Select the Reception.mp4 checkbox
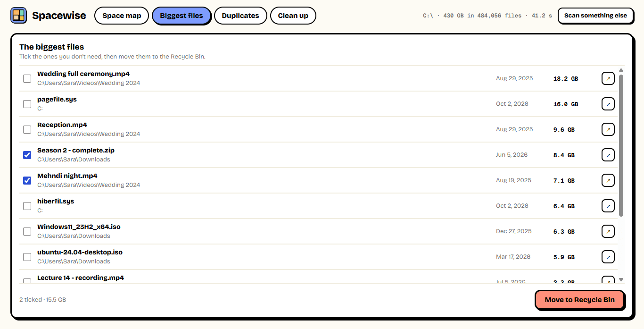 (27, 129)
